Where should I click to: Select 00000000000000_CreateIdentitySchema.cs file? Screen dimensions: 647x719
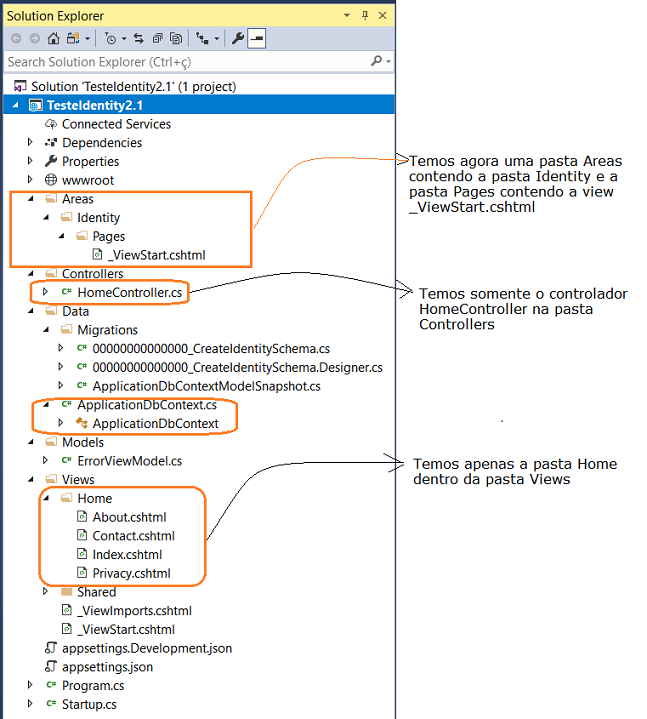point(211,348)
